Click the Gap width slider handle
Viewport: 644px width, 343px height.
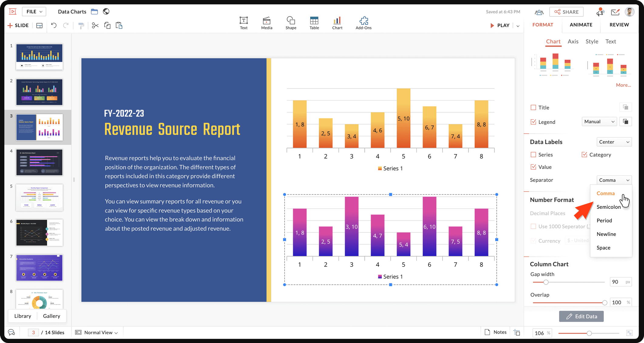point(546,282)
